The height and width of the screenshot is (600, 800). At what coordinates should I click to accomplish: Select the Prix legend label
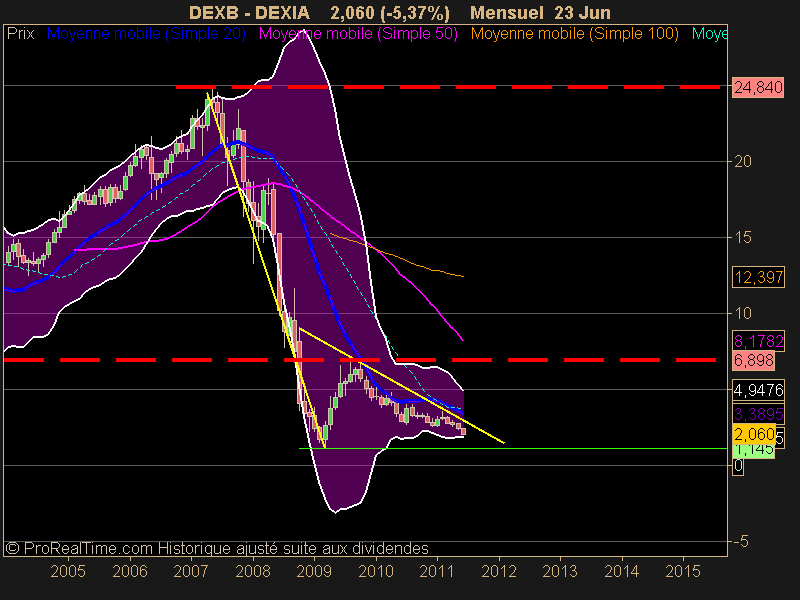coord(20,34)
